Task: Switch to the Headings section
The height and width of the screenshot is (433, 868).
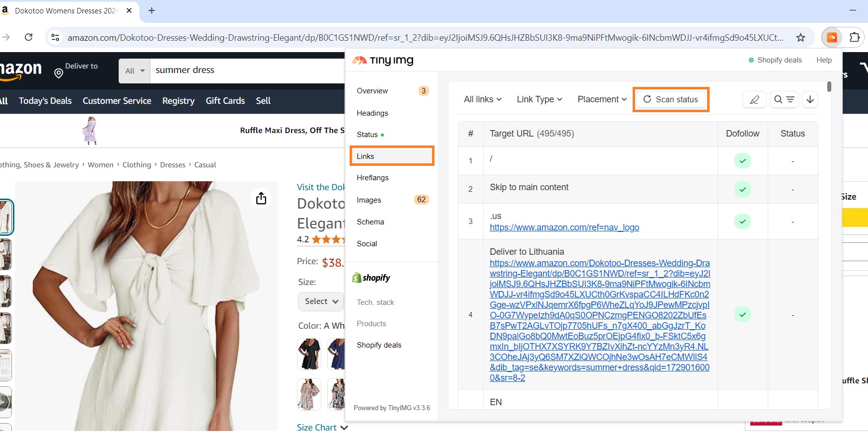Action: point(372,113)
